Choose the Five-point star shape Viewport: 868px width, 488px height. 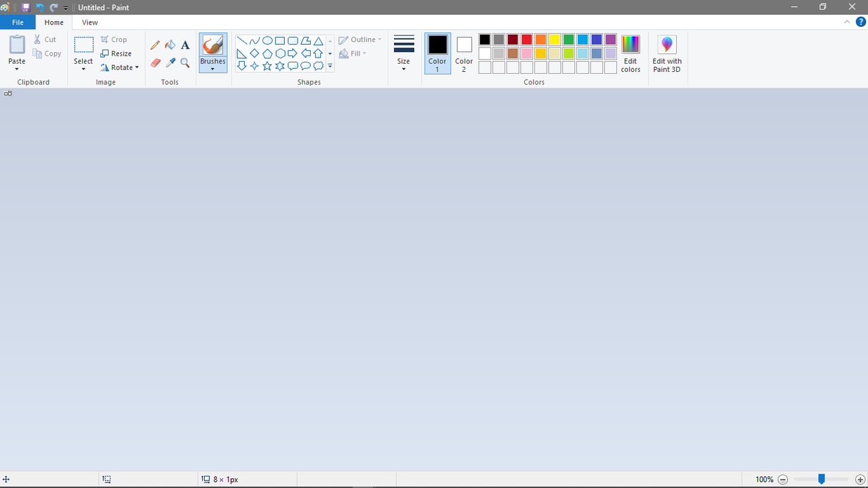(x=267, y=66)
